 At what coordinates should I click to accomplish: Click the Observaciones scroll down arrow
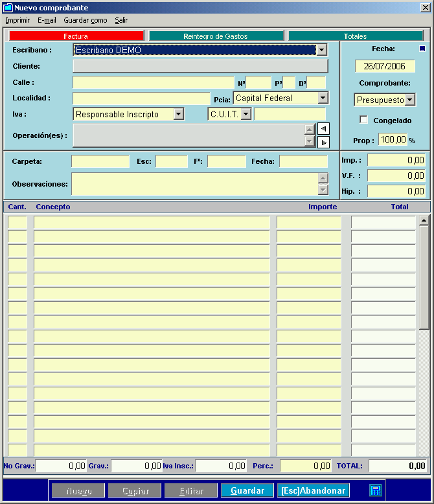(x=323, y=190)
